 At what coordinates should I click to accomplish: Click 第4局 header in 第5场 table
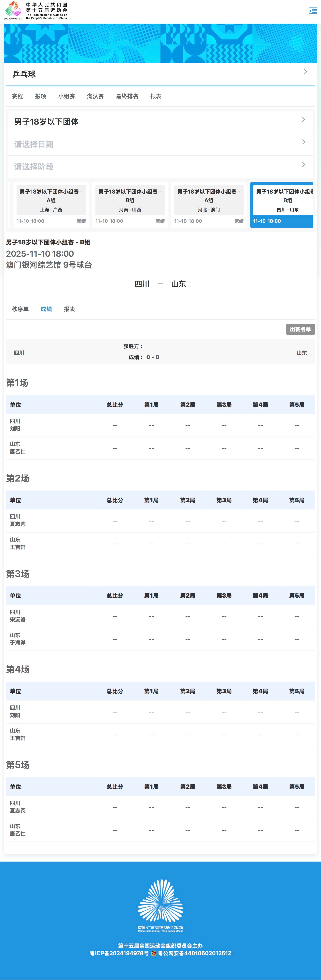click(x=260, y=787)
